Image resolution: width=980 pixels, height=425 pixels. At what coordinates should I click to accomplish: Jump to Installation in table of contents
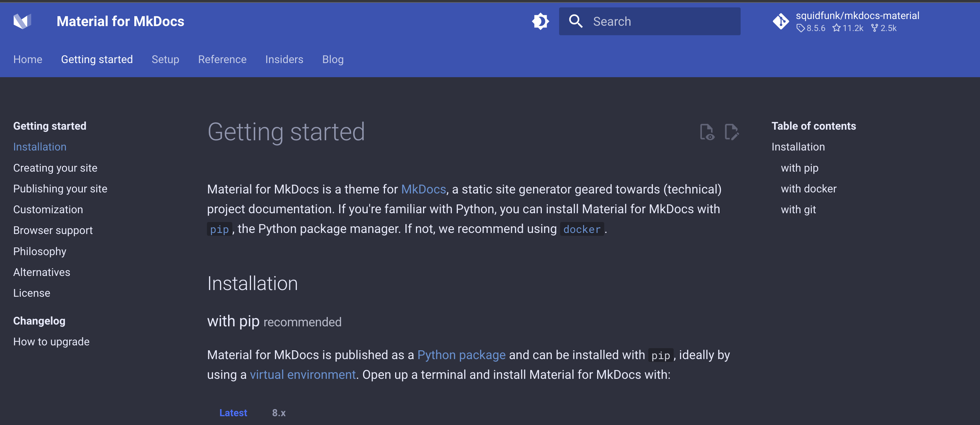coord(798,147)
